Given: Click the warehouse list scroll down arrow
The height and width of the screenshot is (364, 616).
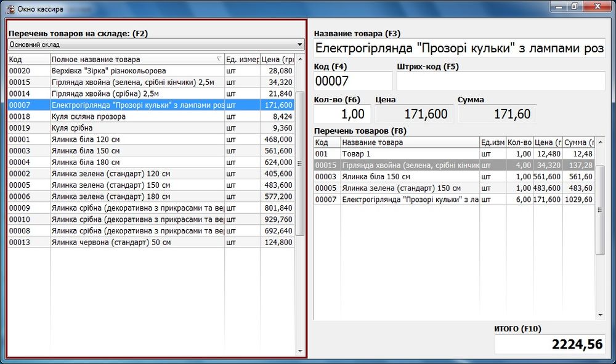Looking at the screenshot, I should point(300,351).
